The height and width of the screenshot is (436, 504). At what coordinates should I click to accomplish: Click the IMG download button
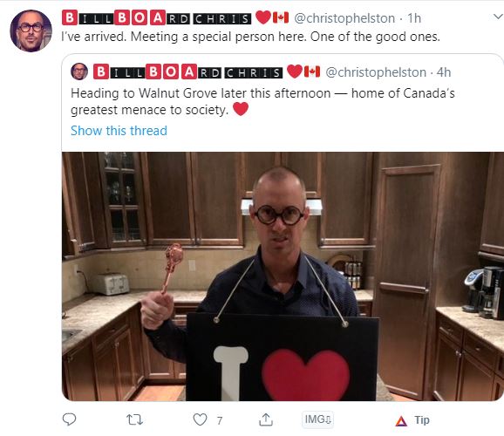(317, 419)
